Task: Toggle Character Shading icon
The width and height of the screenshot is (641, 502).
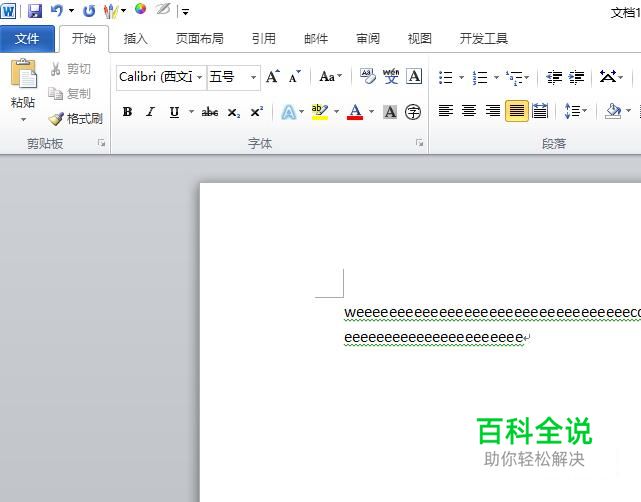Action: [390, 112]
